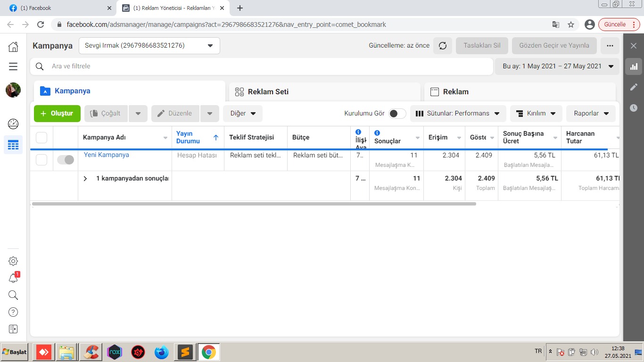Viewport: 644px width, 362px height.
Task: Click the Chrome Güncelle update button
Action: tap(619, 25)
